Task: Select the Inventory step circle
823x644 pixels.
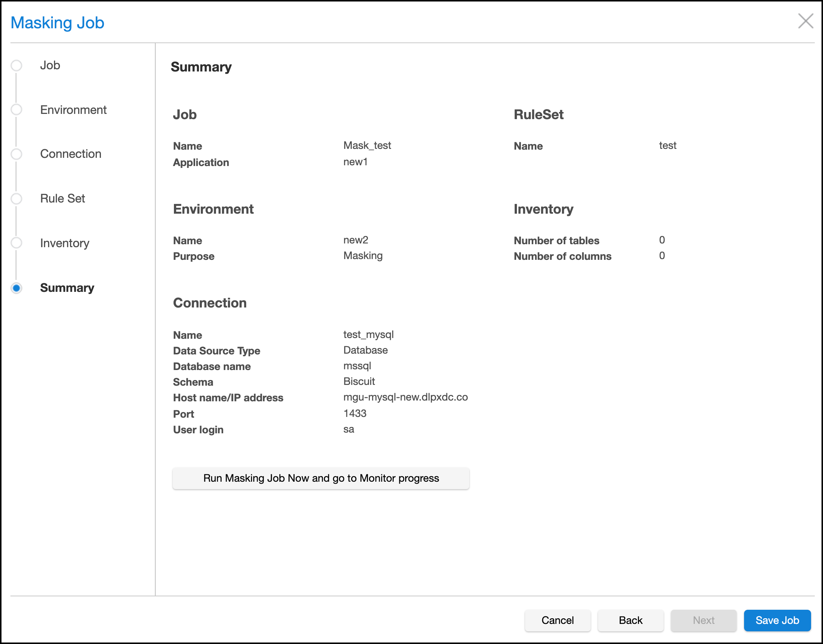Action: [16, 243]
